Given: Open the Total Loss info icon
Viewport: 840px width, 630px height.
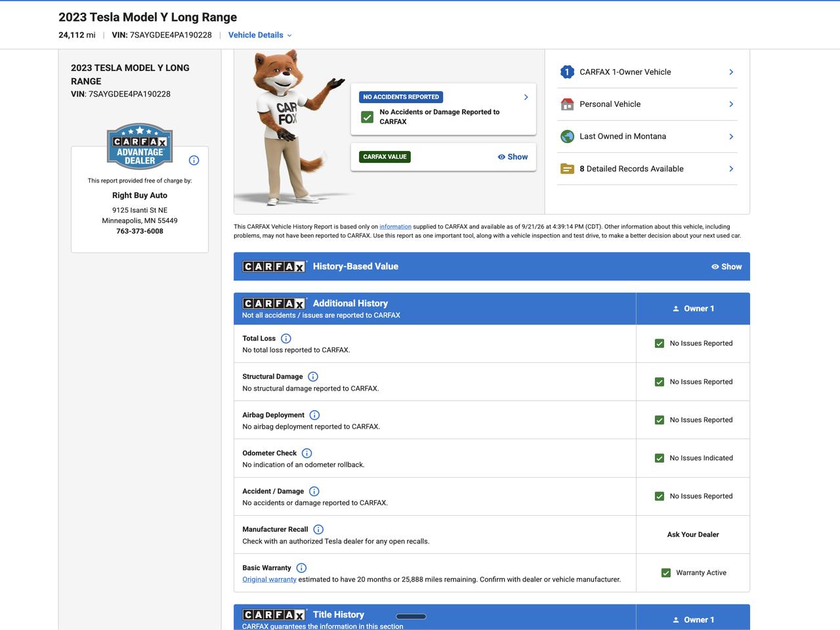Looking at the screenshot, I should click(x=286, y=339).
